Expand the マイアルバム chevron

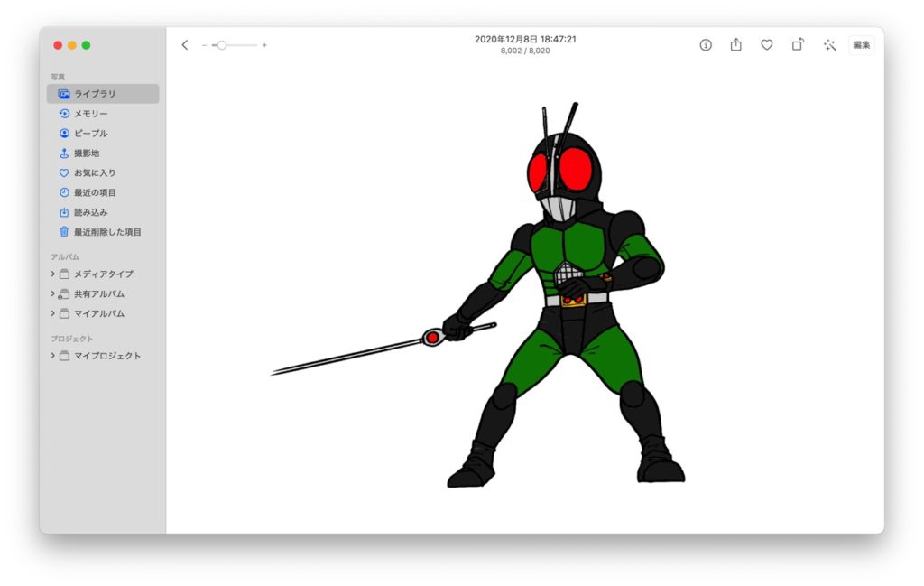pyautogui.click(x=52, y=313)
